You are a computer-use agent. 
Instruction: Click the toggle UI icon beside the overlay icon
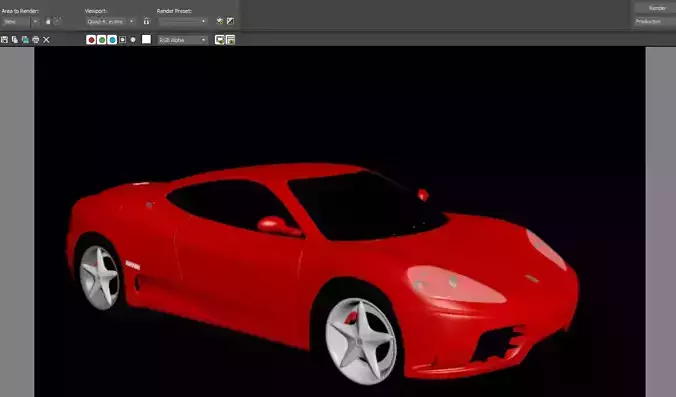(x=231, y=40)
